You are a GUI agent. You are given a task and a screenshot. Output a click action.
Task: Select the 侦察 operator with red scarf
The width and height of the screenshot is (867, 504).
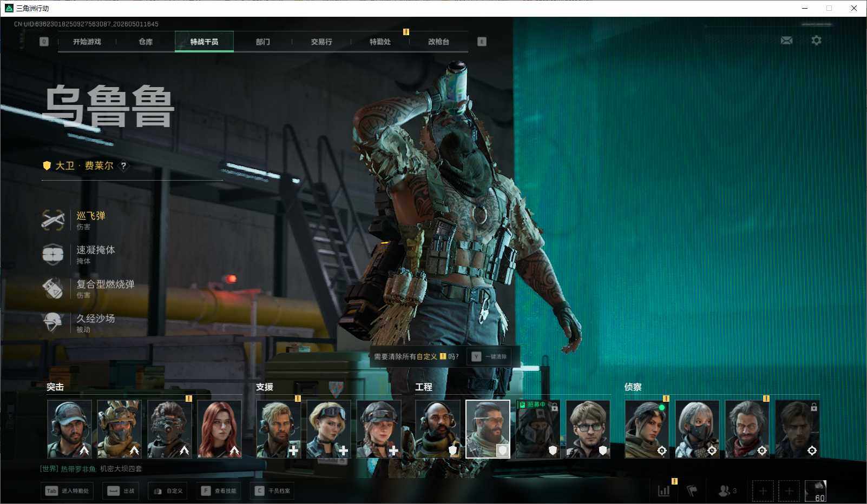(x=747, y=429)
